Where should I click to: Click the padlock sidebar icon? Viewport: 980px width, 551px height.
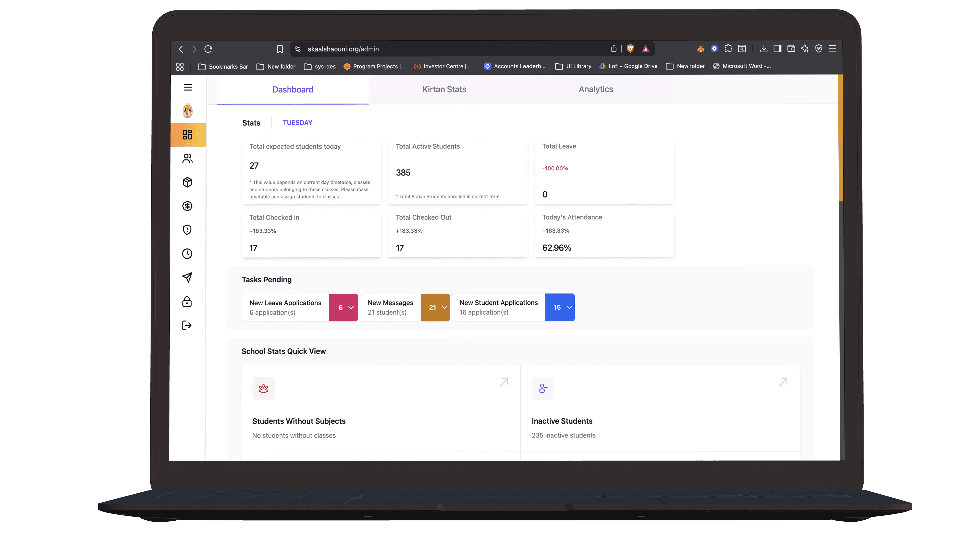[x=187, y=302]
